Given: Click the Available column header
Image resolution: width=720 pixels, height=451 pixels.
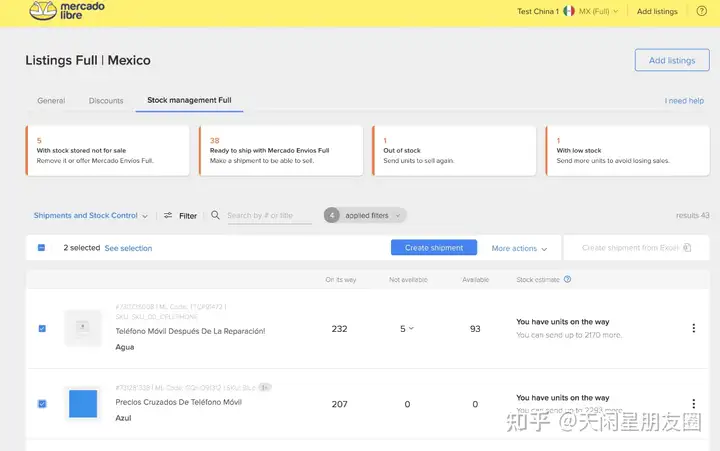Looking at the screenshot, I should coord(476,280).
